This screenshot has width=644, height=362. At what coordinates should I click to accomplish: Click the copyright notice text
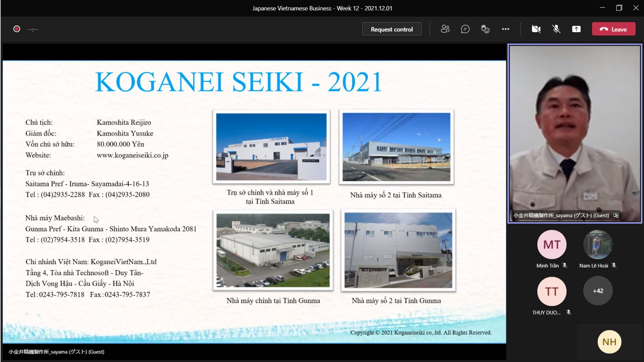[421, 333]
